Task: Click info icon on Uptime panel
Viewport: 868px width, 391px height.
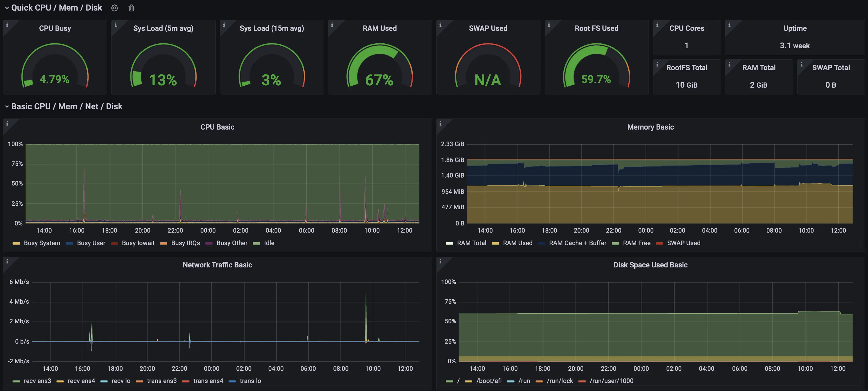Action: [729, 25]
